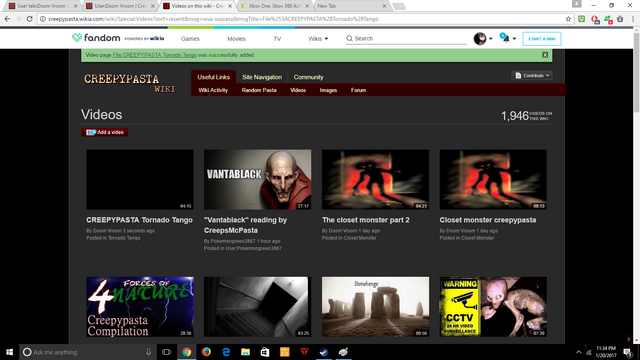Click the Add a video button

(x=104, y=132)
